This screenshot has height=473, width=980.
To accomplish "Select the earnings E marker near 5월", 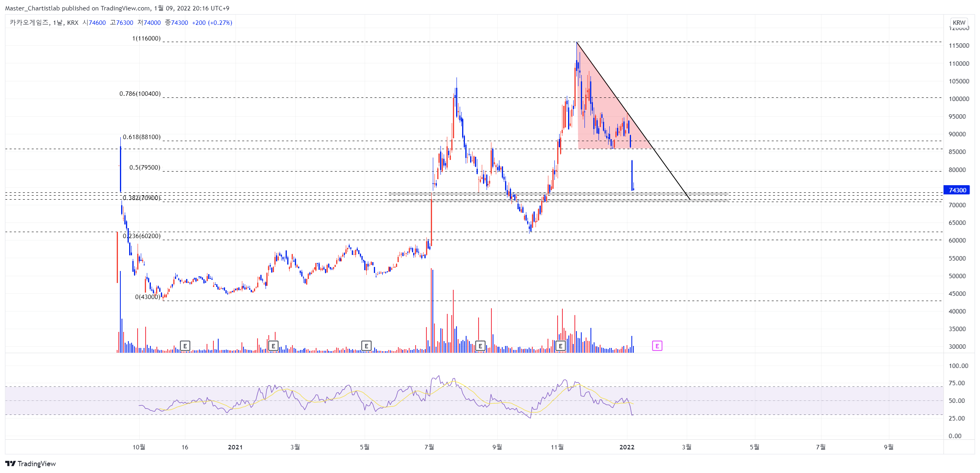I will coord(366,346).
